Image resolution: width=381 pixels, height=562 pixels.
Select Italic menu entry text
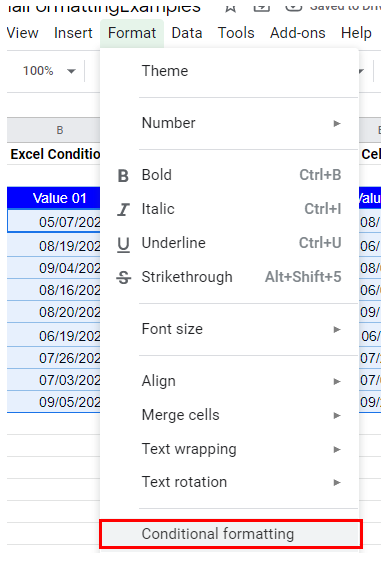(158, 209)
